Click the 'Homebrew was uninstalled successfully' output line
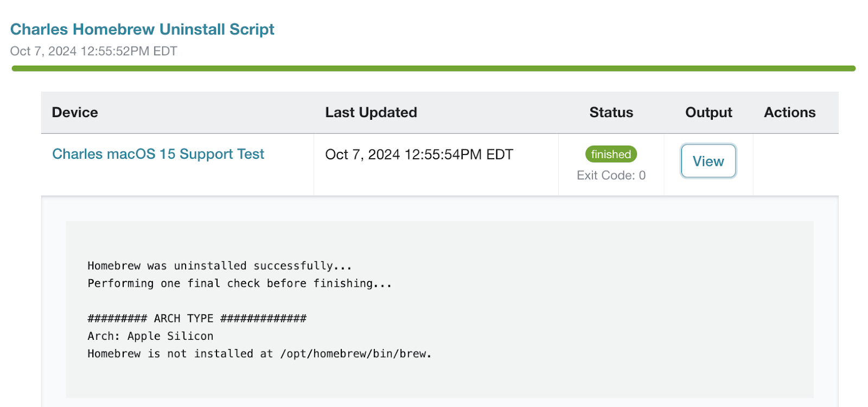Viewport: 868px width, 407px height. 220,266
